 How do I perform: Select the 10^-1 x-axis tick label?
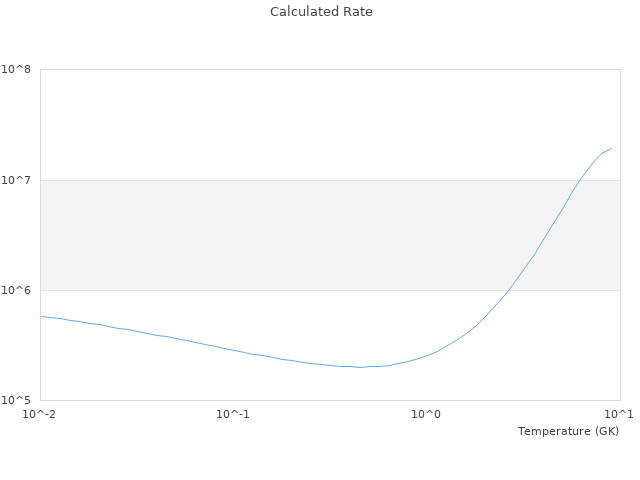pyautogui.click(x=233, y=414)
